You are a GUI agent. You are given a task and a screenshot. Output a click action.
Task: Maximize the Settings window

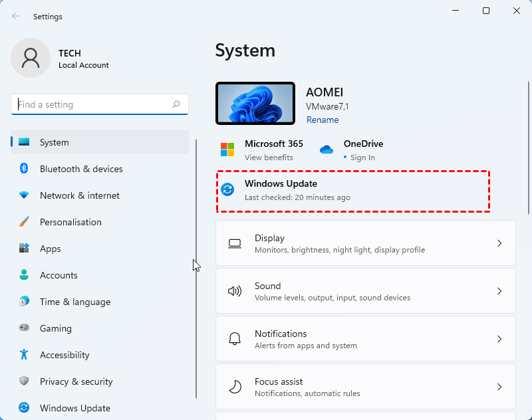[x=486, y=11]
